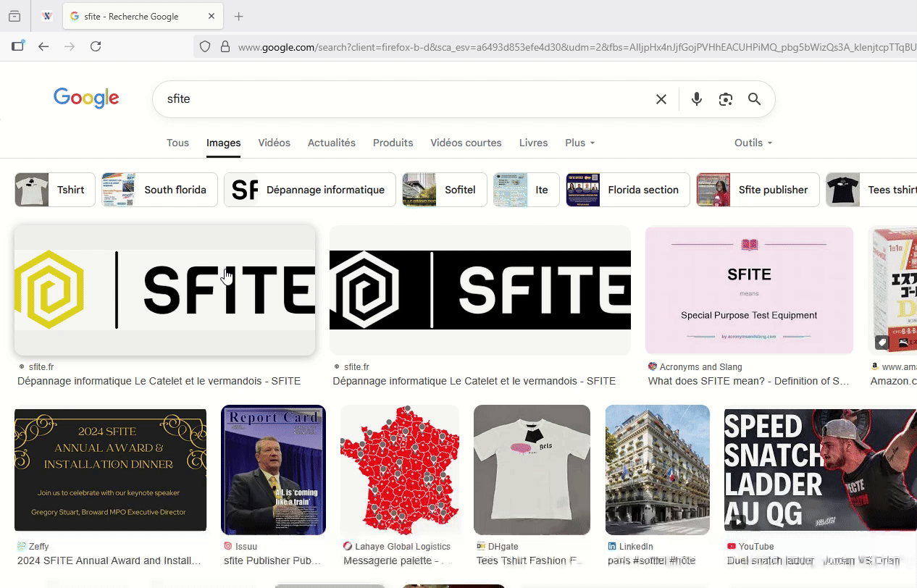This screenshot has height=588, width=917.
Task: Clear the search box with X icon
Action: click(661, 99)
